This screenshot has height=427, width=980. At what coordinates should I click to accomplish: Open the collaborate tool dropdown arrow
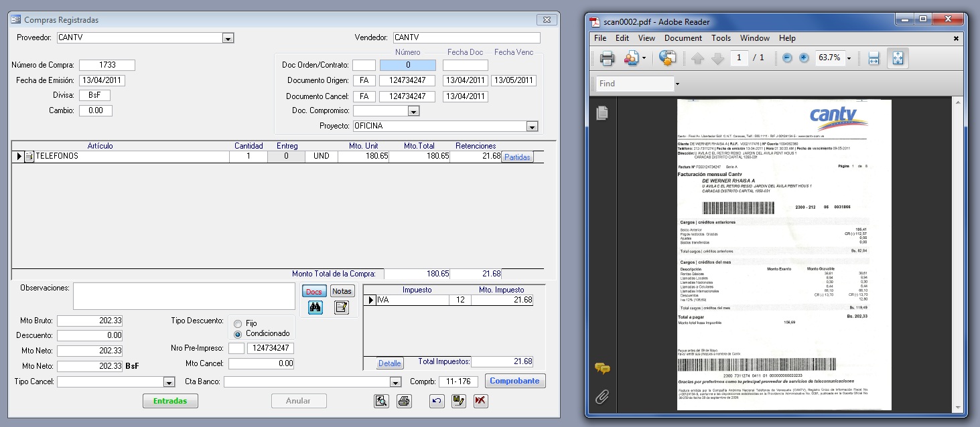(644, 58)
